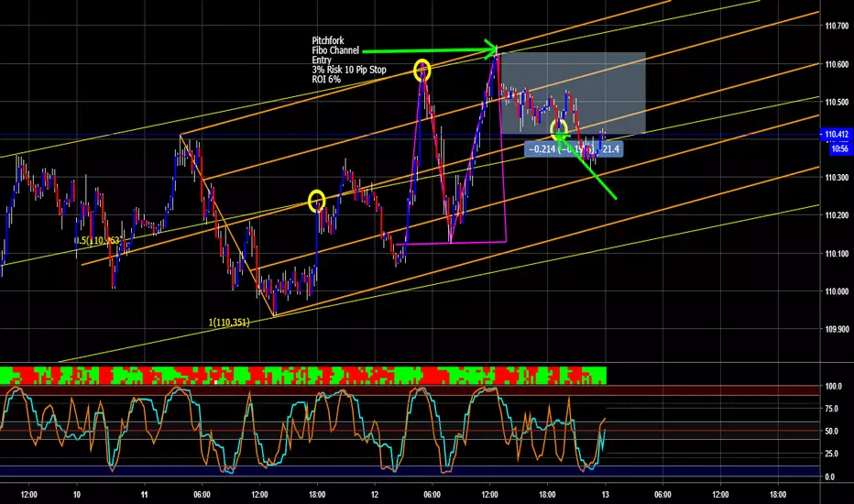The image size is (854, 504).
Task: Click the 1(110.351) pitchfork level label
Action: (x=229, y=323)
